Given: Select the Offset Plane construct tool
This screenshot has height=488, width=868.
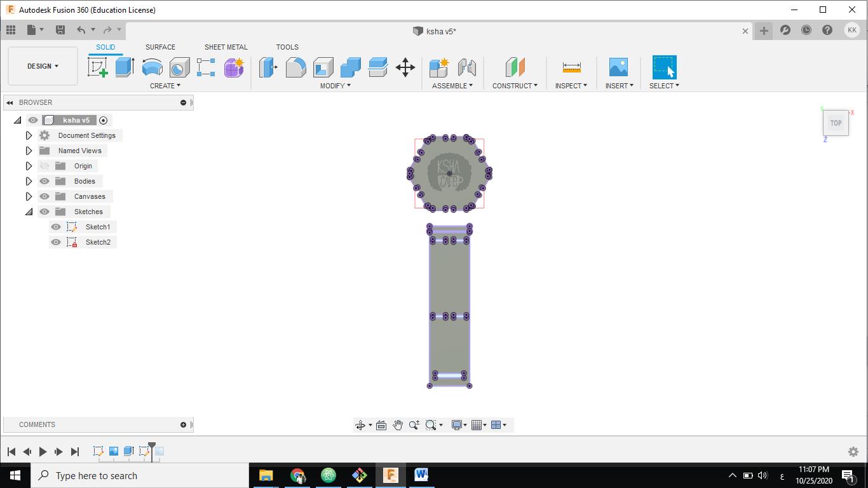Looking at the screenshot, I should (515, 67).
